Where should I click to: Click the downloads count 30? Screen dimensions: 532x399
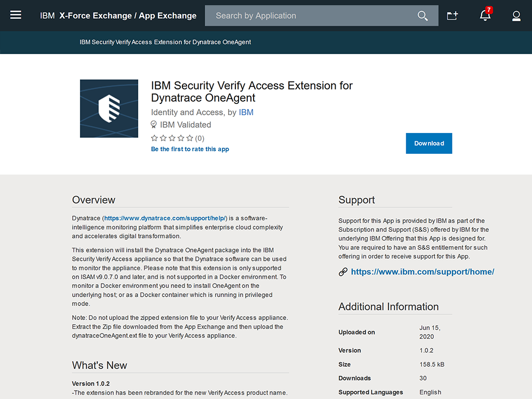tap(423, 378)
